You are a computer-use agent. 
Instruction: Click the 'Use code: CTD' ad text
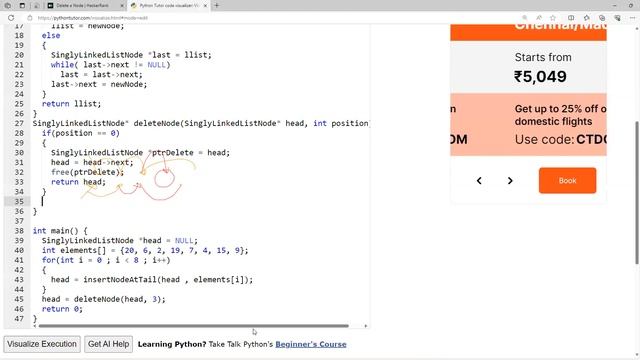click(560, 140)
